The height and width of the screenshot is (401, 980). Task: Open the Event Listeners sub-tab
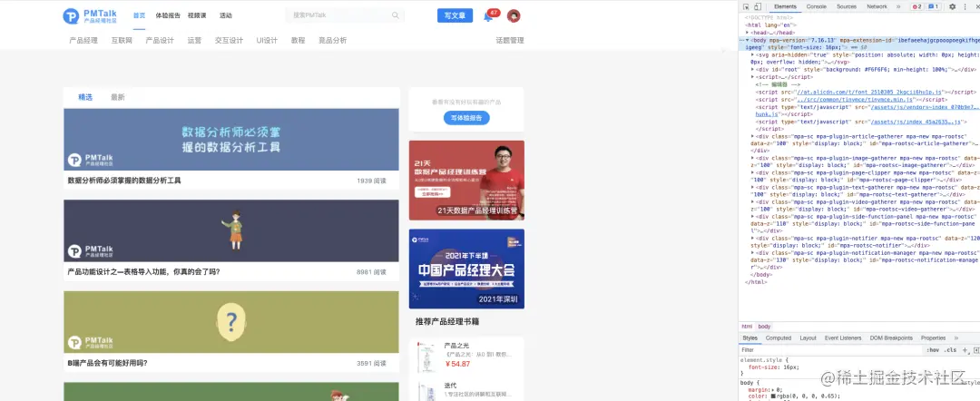(843, 337)
